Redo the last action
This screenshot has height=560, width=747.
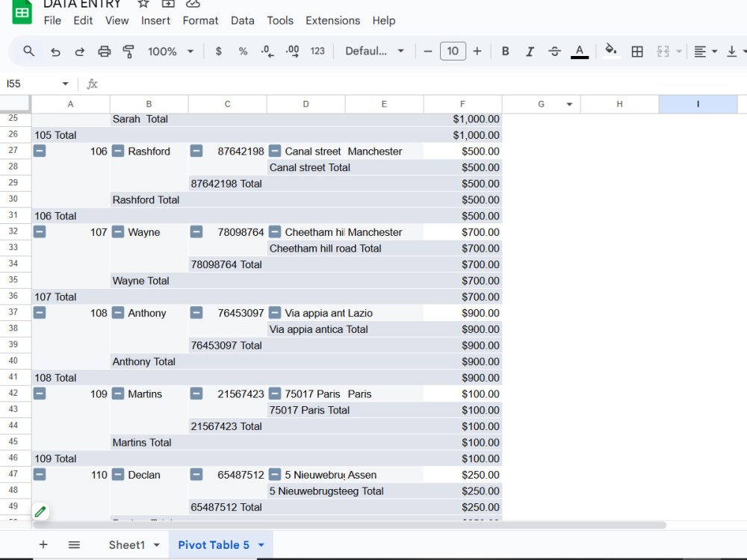coord(80,52)
